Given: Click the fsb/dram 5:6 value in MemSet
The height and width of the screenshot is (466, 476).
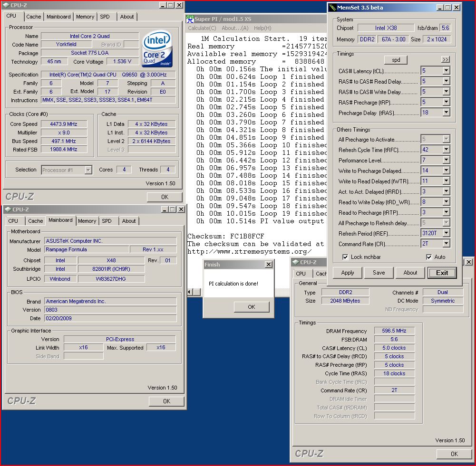Looking at the screenshot, I should tap(446, 28).
